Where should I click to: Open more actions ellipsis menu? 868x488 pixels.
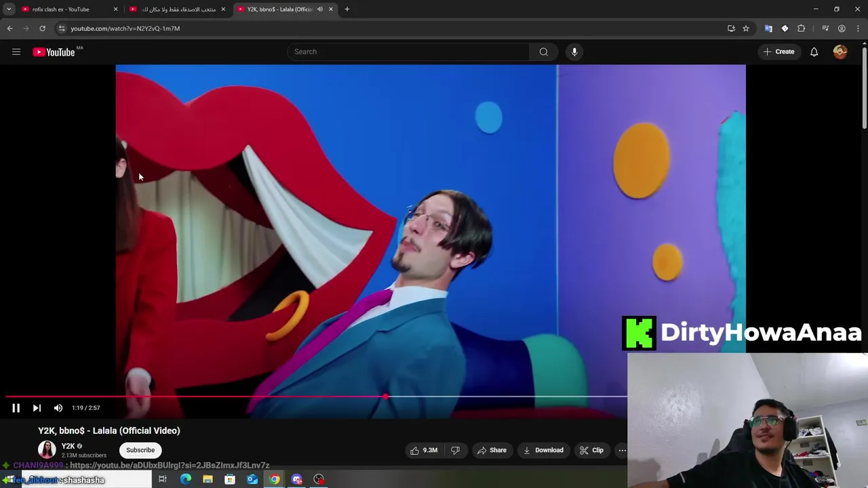click(x=622, y=450)
